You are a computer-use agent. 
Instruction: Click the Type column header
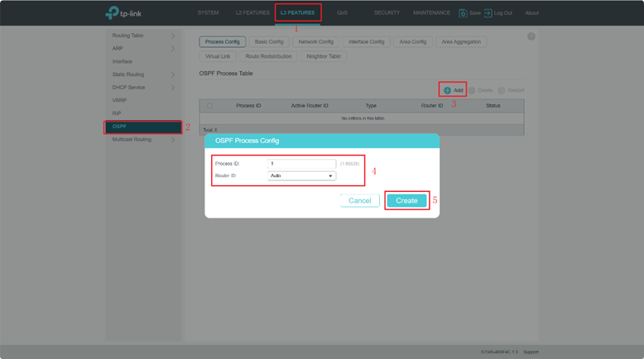[x=371, y=106]
